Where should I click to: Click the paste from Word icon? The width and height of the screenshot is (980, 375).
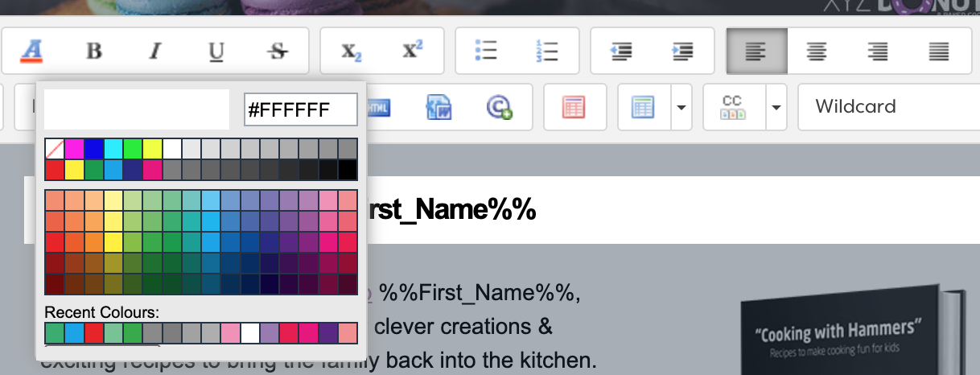pos(439,107)
